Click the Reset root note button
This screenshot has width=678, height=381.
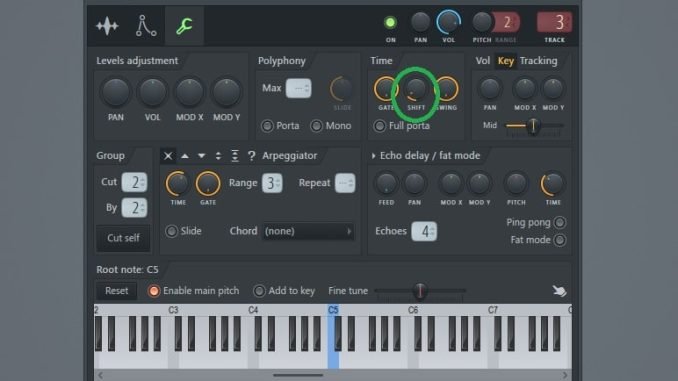coord(116,291)
